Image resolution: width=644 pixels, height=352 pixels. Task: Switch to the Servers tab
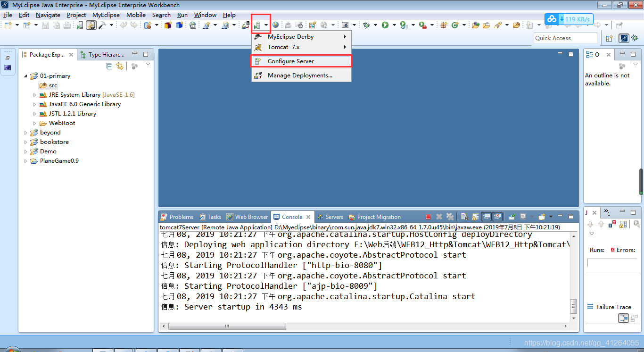pos(330,217)
